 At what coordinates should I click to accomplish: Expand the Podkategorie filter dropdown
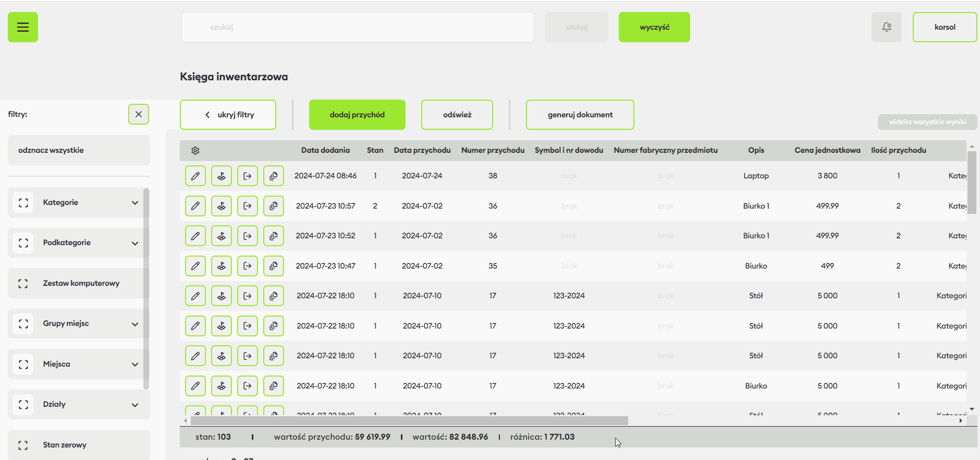(135, 243)
